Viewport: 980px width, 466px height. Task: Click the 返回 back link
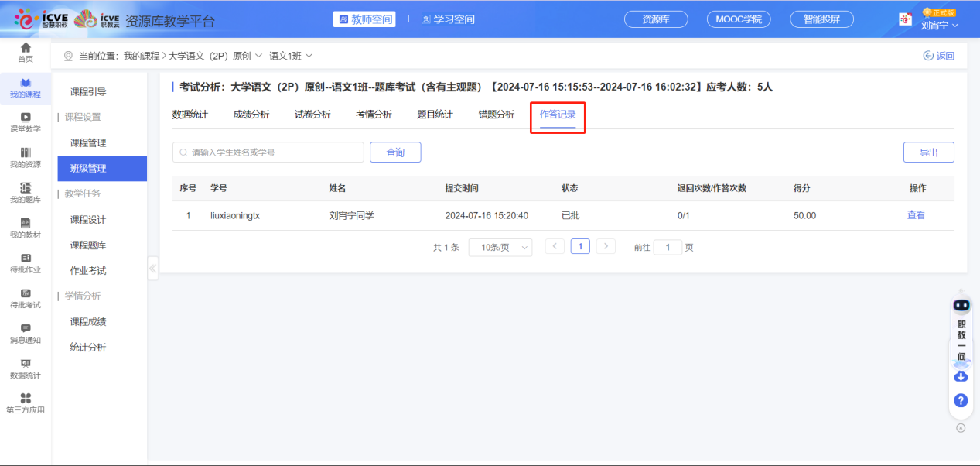[x=939, y=56]
